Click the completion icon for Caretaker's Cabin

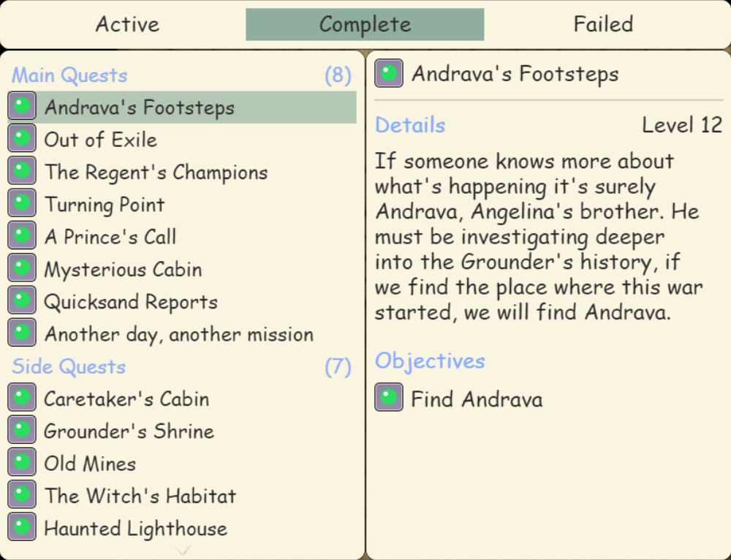[22, 398]
